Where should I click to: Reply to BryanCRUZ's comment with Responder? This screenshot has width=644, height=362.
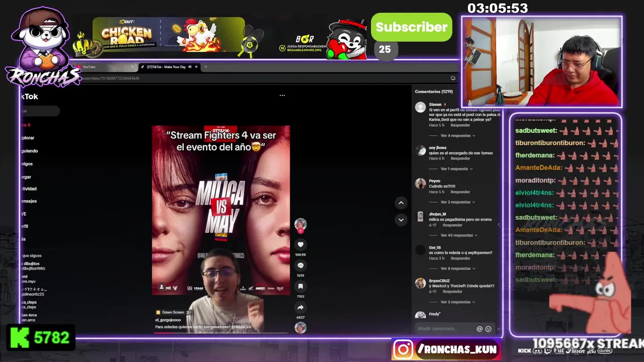[452, 292]
